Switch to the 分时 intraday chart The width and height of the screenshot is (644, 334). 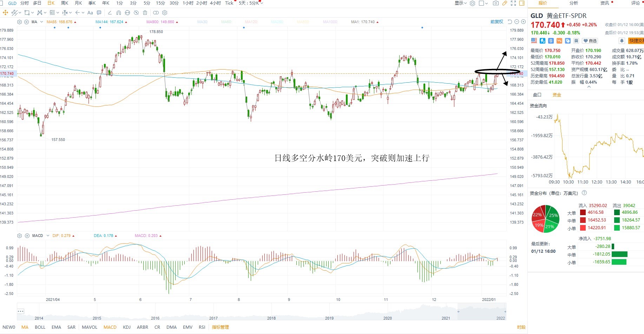pyautogui.click(x=25, y=3)
